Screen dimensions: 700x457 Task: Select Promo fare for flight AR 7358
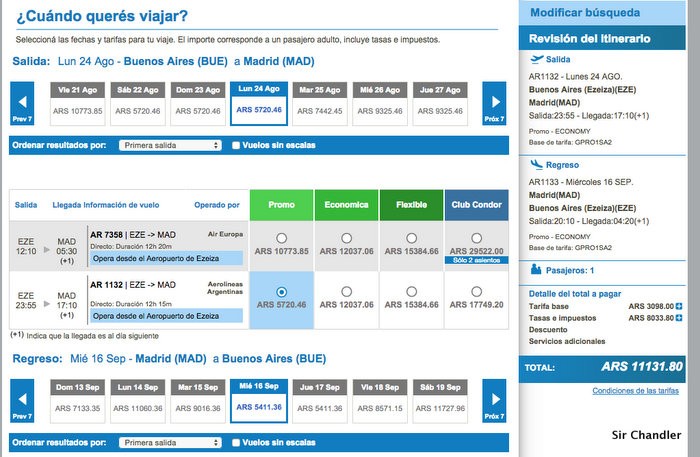coord(280,237)
